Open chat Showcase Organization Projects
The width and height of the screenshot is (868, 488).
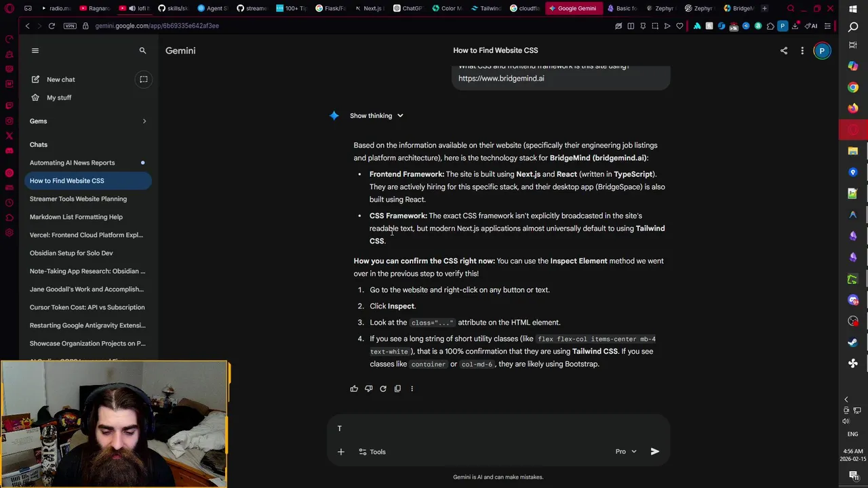tap(88, 344)
